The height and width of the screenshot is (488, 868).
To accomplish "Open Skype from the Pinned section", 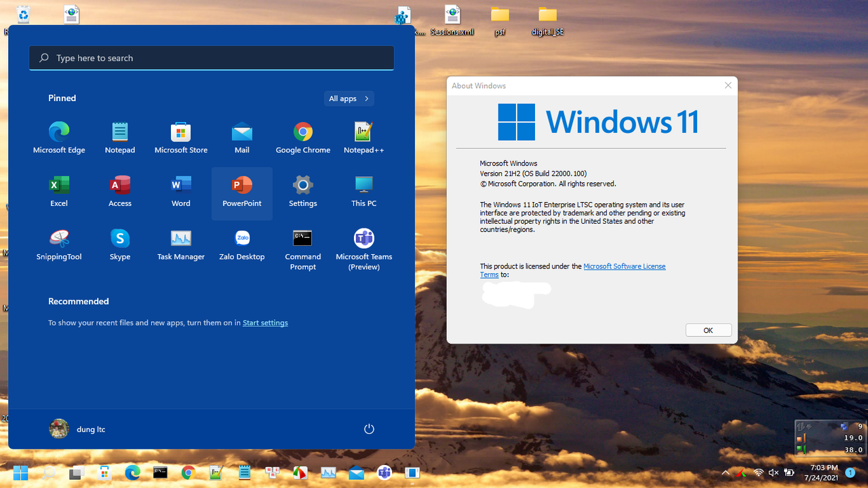I will pos(120,245).
